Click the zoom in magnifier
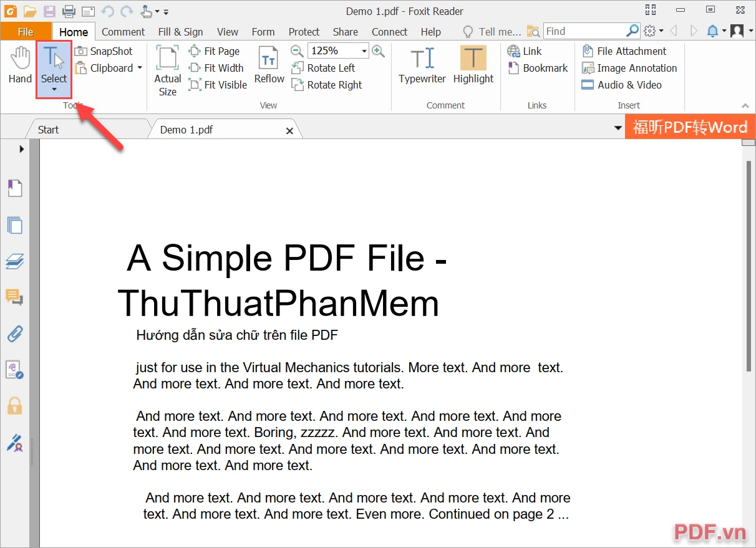Image resolution: width=756 pixels, height=548 pixels. pos(378,51)
